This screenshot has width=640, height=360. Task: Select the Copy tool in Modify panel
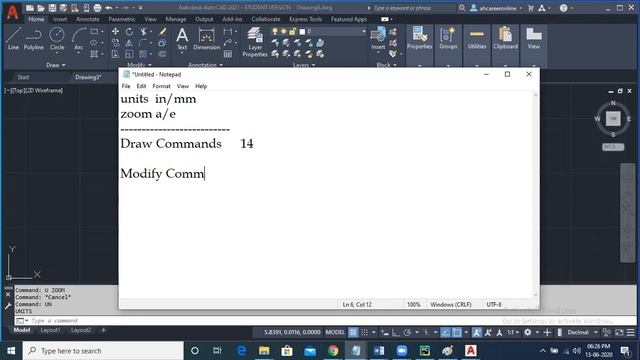pos(116,43)
